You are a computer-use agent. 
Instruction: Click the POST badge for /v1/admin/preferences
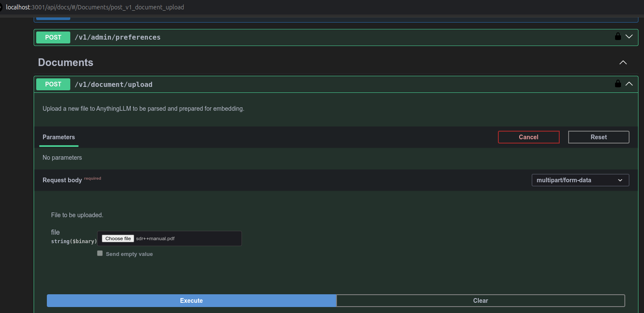click(53, 37)
